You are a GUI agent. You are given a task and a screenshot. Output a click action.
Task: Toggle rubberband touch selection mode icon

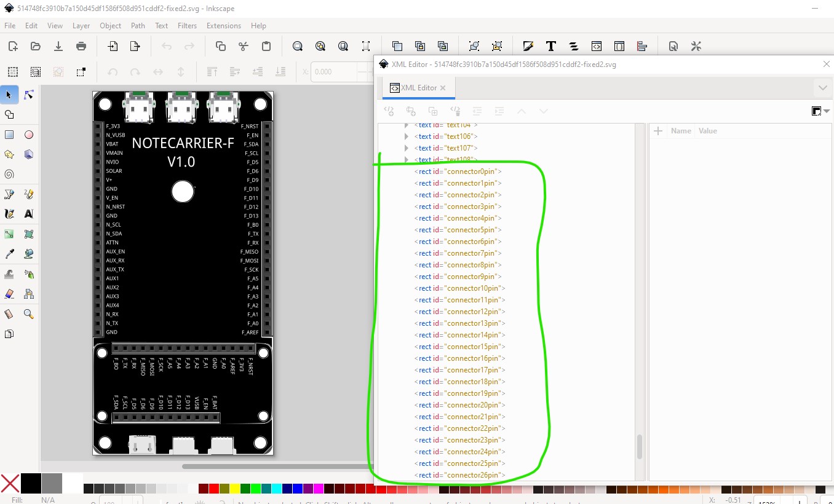click(81, 72)
